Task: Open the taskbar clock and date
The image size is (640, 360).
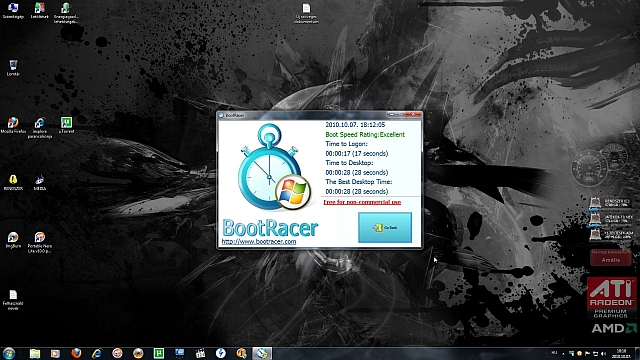Action: point(621,353)
